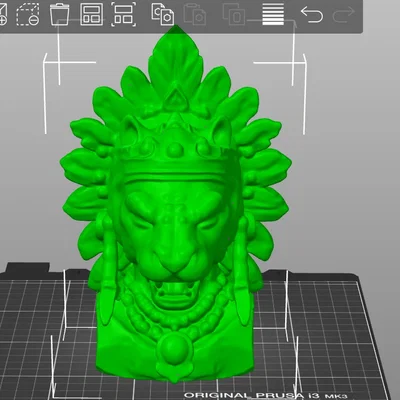
Task: Arrange objects with the Arrange icon
Action: 92,14
